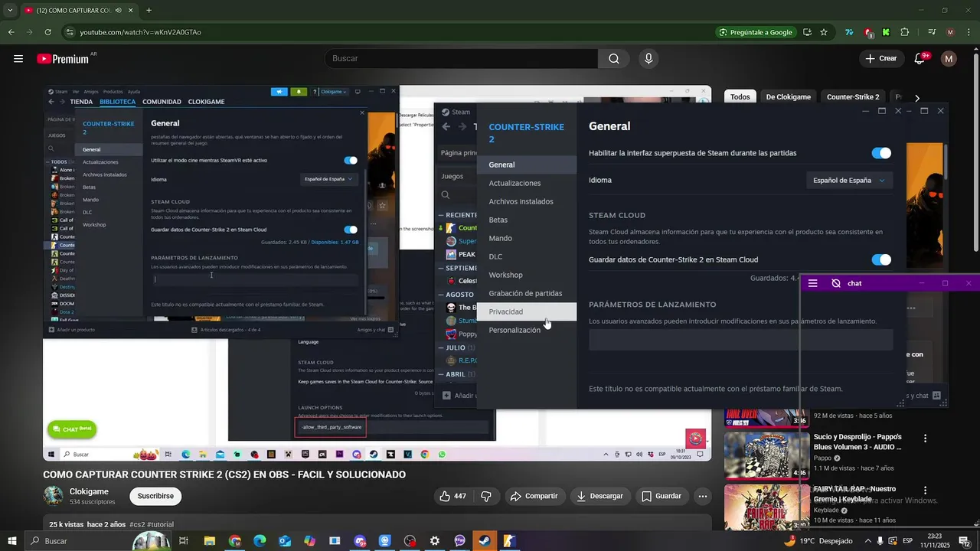
Task: Open more options for Sucio y Desprolijo video
Action: (925, 439)
